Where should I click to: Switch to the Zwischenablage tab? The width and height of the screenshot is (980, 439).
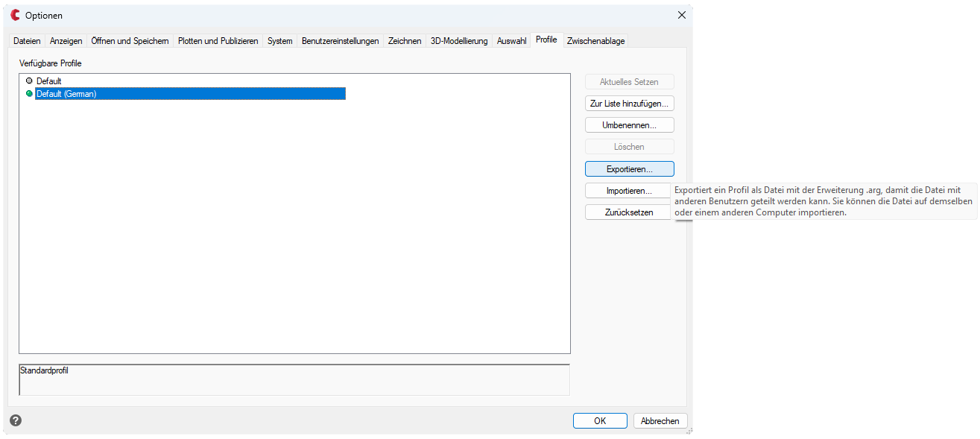pyautogui.click(x=595, y=41)
